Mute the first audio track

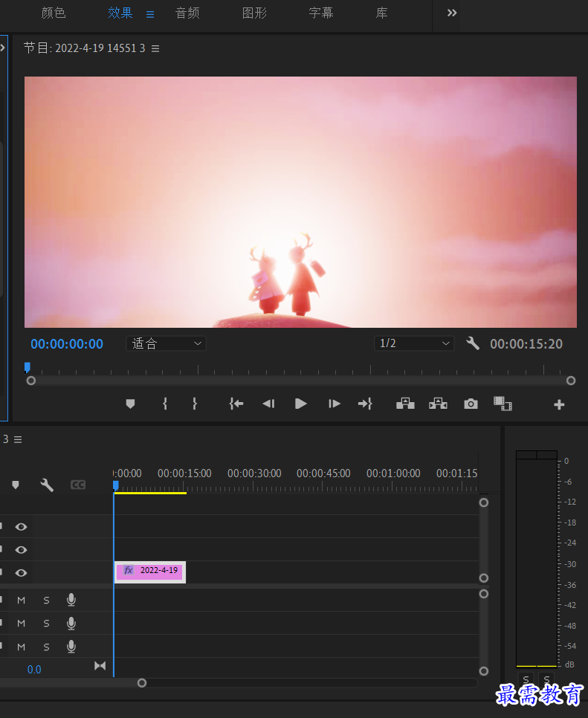pos(21,601)
